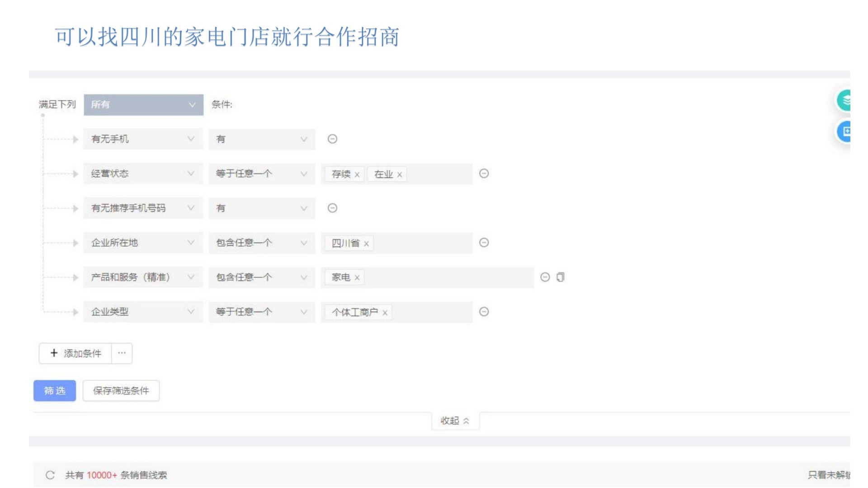Image resolution: width=868 pixels, height=488 pixels.
Task: Open the 包含任意一个 operator for 产品和服务
Action: [261, 277]
